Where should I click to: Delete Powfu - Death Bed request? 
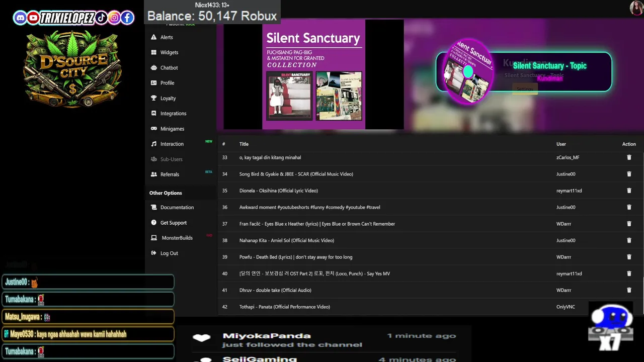pos(629,257)
